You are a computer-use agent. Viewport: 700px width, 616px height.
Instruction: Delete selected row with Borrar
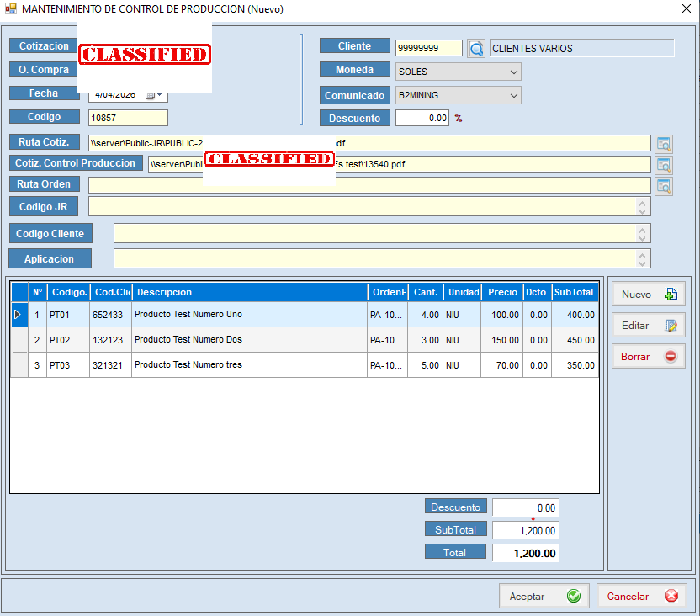tap(648, 356)
